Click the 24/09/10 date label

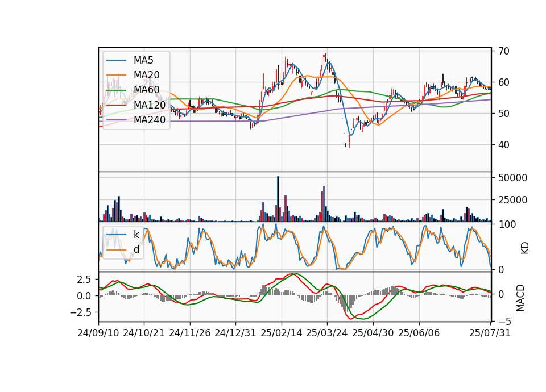(98, 333)
